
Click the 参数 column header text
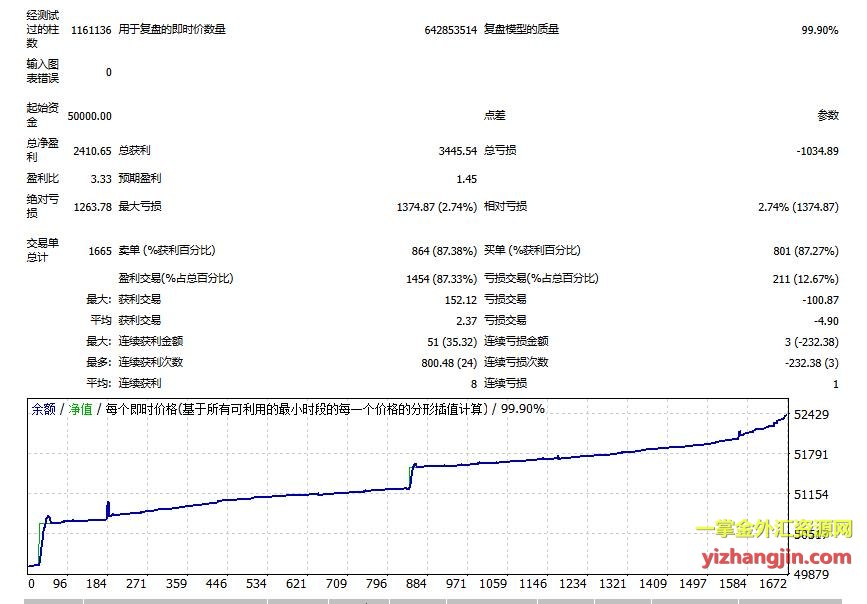[828, 116]
